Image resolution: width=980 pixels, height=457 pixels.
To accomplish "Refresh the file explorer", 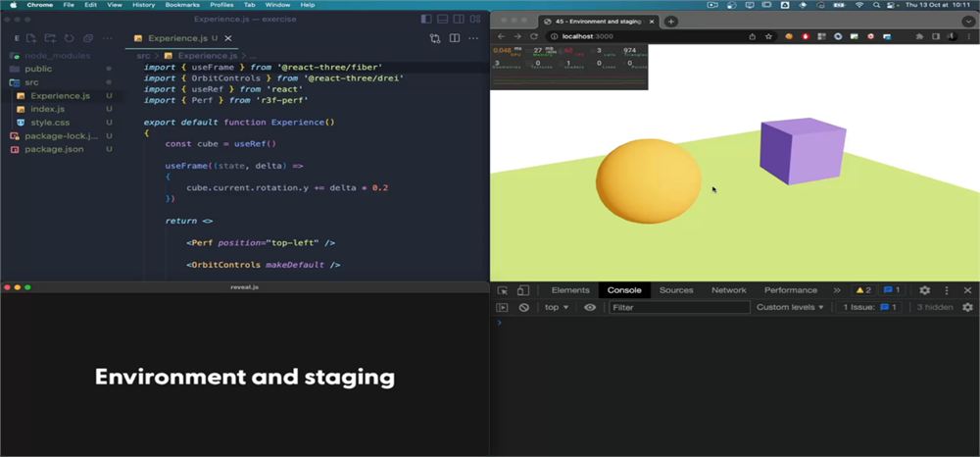I will point(69,39).
